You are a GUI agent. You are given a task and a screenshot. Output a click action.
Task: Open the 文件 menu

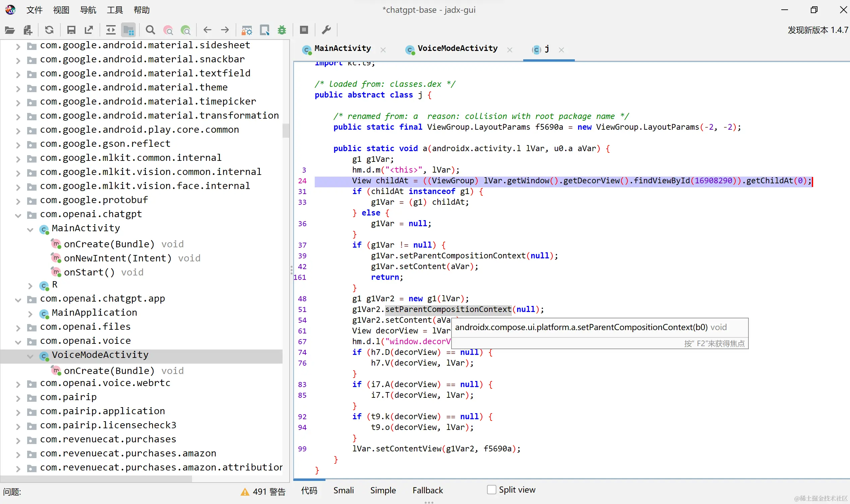coord(34,10)
